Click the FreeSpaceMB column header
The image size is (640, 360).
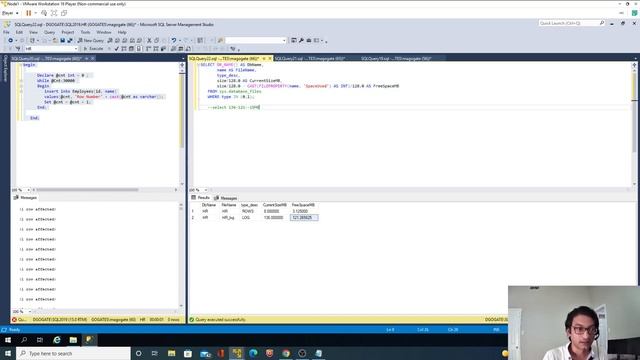(x=304, y=205)
